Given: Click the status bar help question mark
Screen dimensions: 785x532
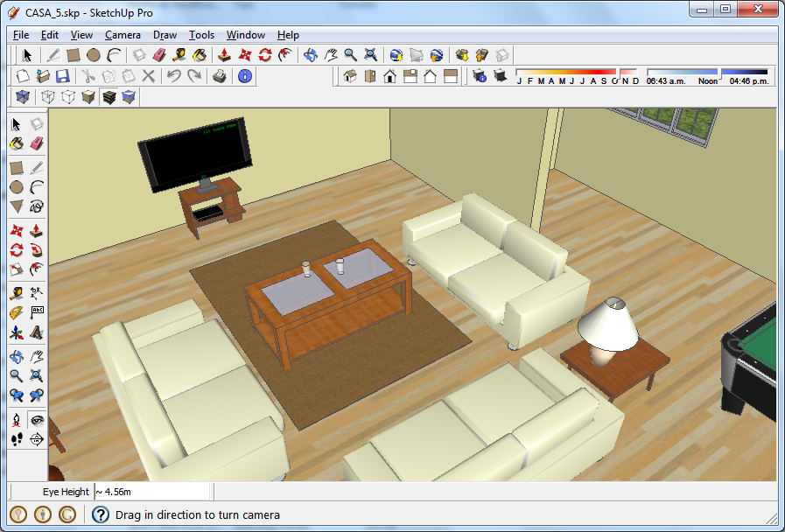Looking at the screenshot, I should pyautogui.click(x=101, y=514).
